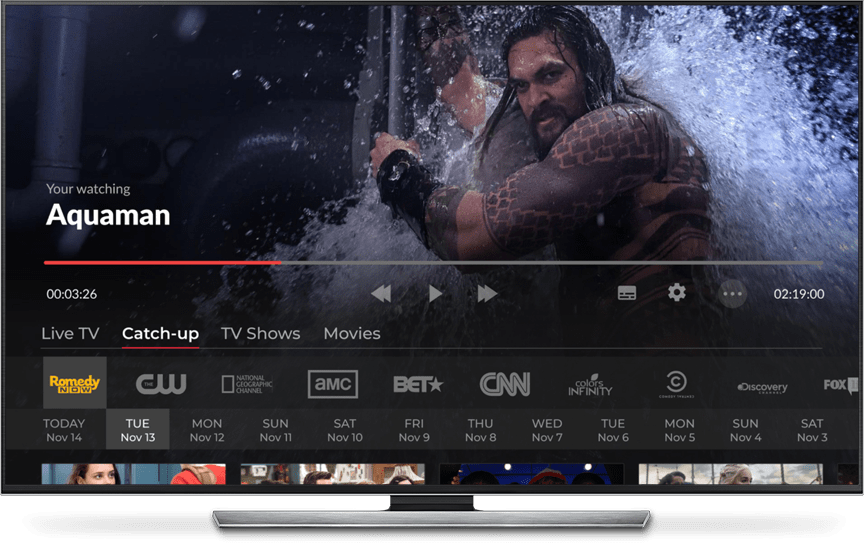
Task: Select the Discovery channel logo
Action: click(762, 387)
